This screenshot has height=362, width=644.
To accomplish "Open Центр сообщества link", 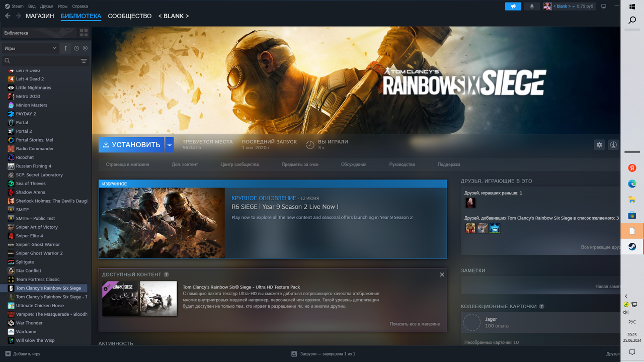I will coord(239,164).
